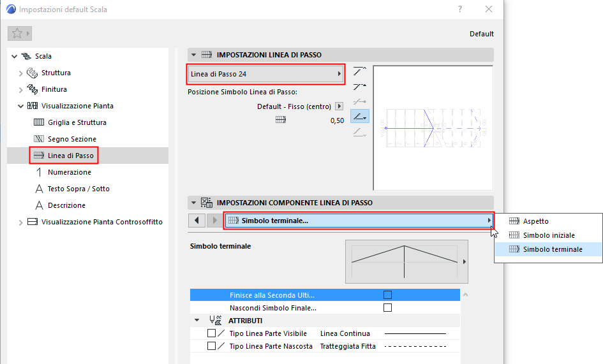The height and width of the screenshot is (364, 603).
Task: Go to next component page arrow
Action: [x=214, y=220]
